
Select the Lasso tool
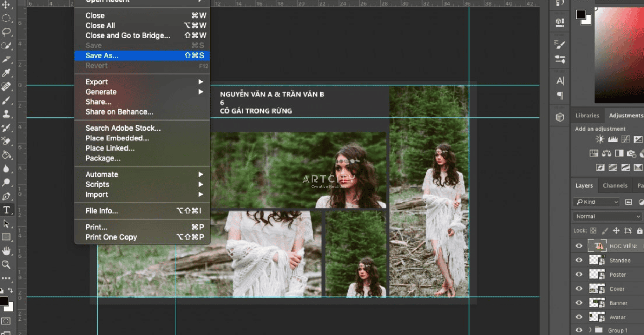coord(6,32)
